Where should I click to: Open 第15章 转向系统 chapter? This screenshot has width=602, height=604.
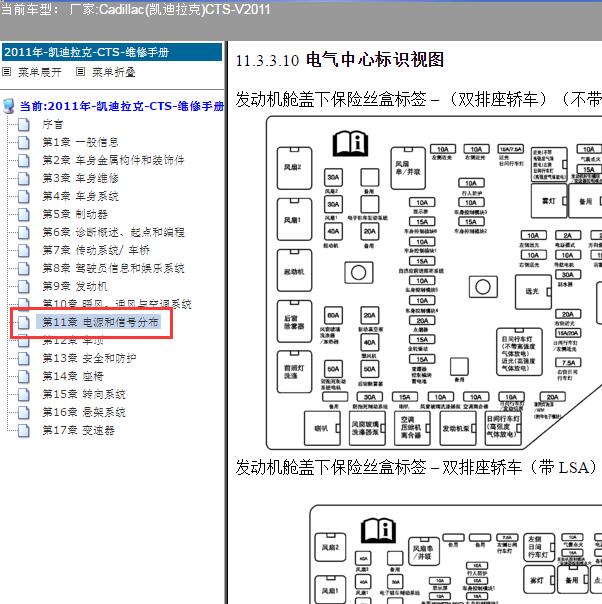[84, 394]
